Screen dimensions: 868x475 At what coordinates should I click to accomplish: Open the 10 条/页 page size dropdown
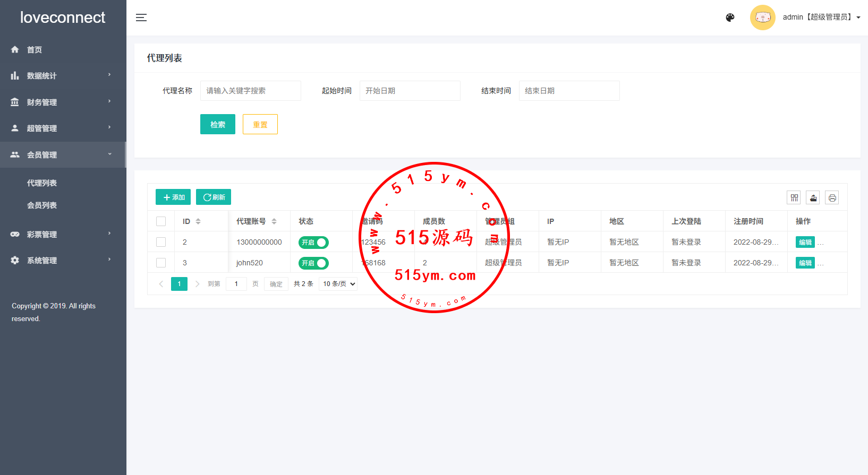(x=338, y=284)
